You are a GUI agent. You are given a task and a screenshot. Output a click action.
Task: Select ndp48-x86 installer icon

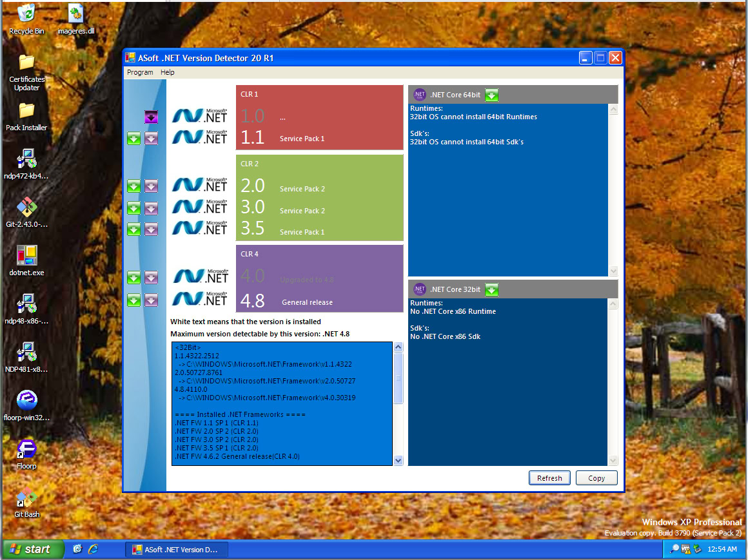(26, 309)
